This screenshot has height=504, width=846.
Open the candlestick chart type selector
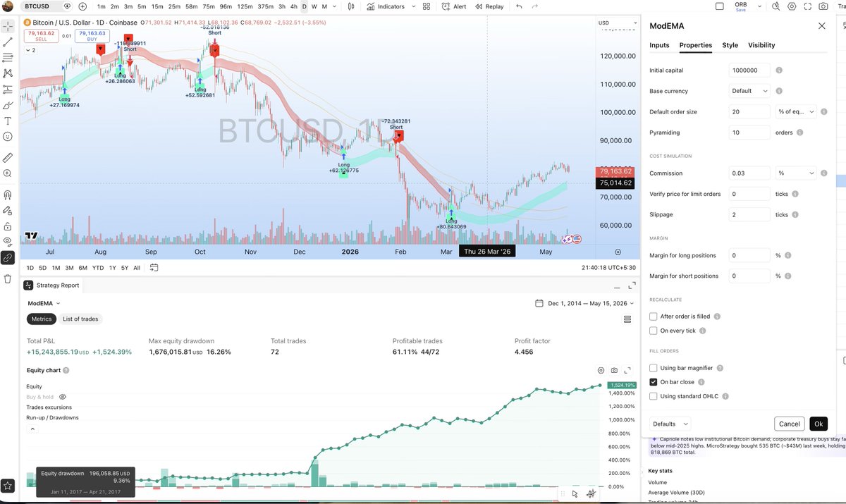352,6
